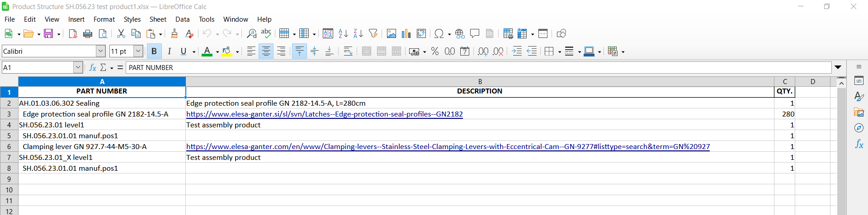Open the Navigator compass icon in the sidebar
Screen dimensions: 868x215
(x=859, y=128)
